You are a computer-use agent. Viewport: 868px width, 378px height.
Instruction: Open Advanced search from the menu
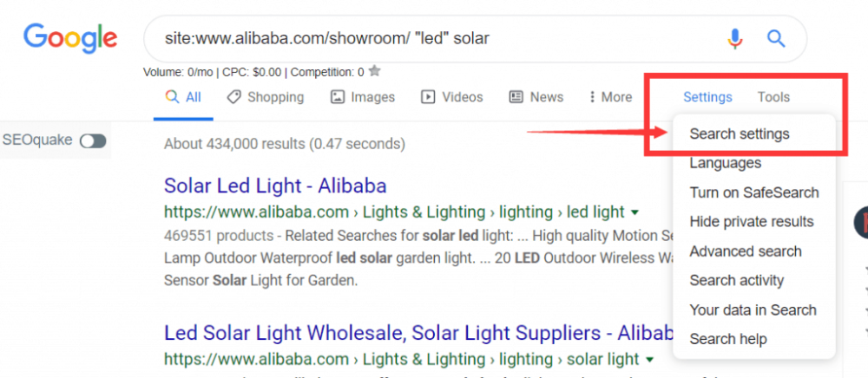coord(745,251)
